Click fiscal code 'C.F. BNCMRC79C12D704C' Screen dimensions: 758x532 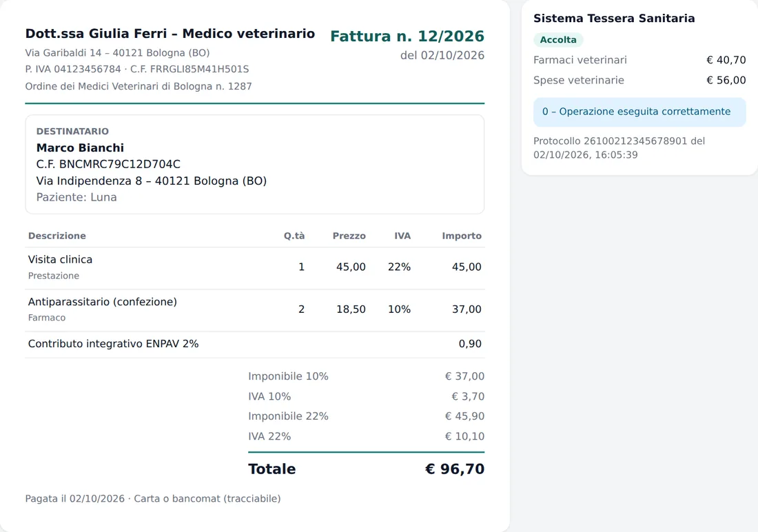(108, 165)
